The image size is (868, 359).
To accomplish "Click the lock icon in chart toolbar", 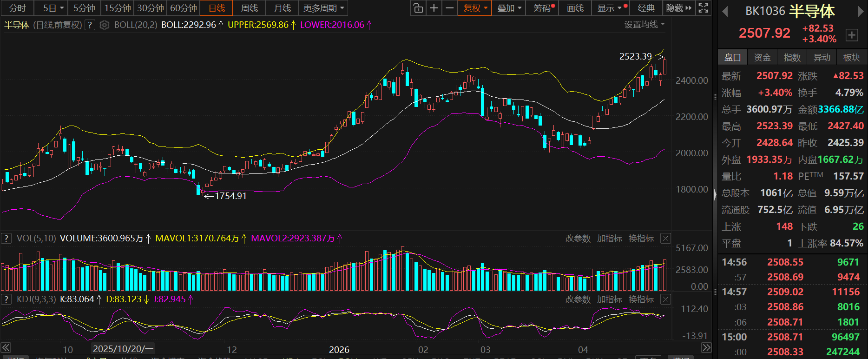I will click(418, 8).
